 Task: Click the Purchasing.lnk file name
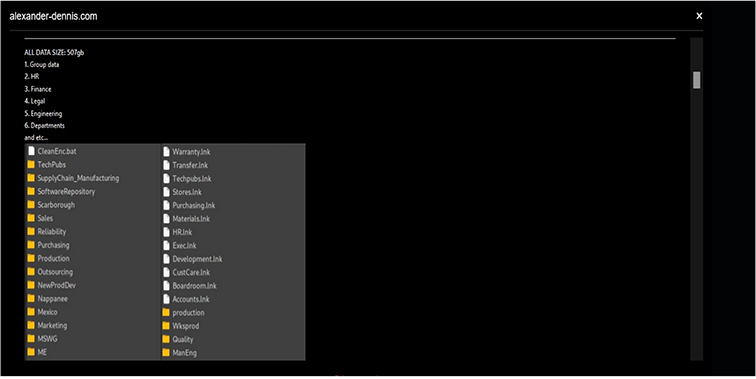[193, 205]
